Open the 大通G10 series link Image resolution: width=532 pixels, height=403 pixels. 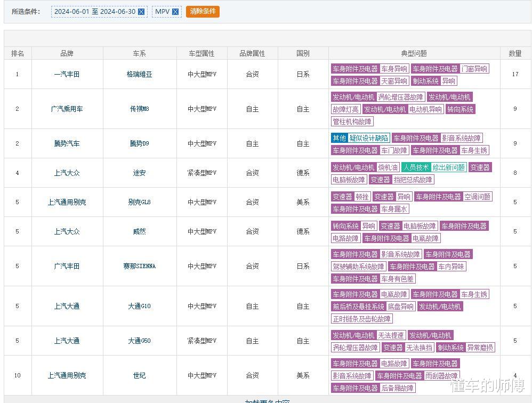pos(140,306)
